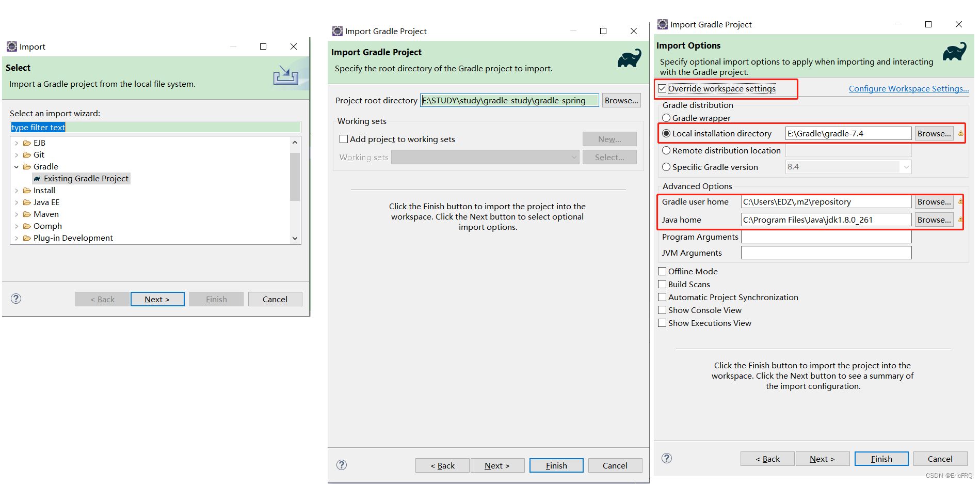Click the JVM Arguments input field

click(x=826, y=253)
